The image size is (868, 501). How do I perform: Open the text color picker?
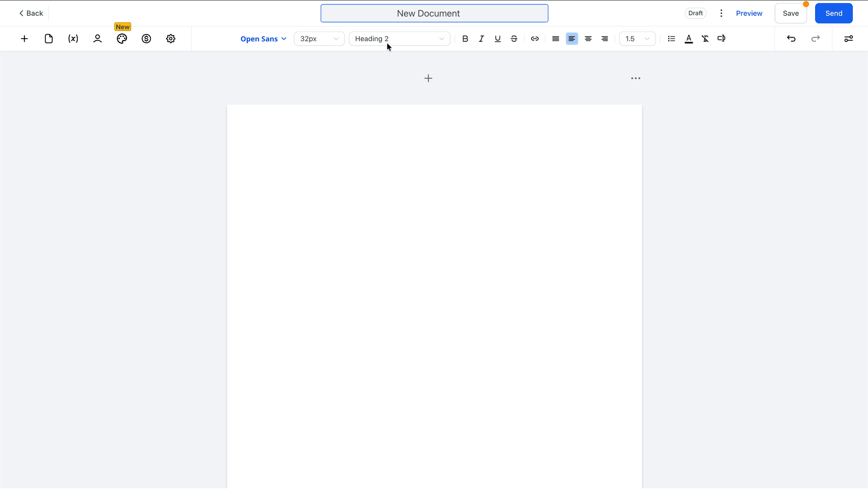pos(689,39)
